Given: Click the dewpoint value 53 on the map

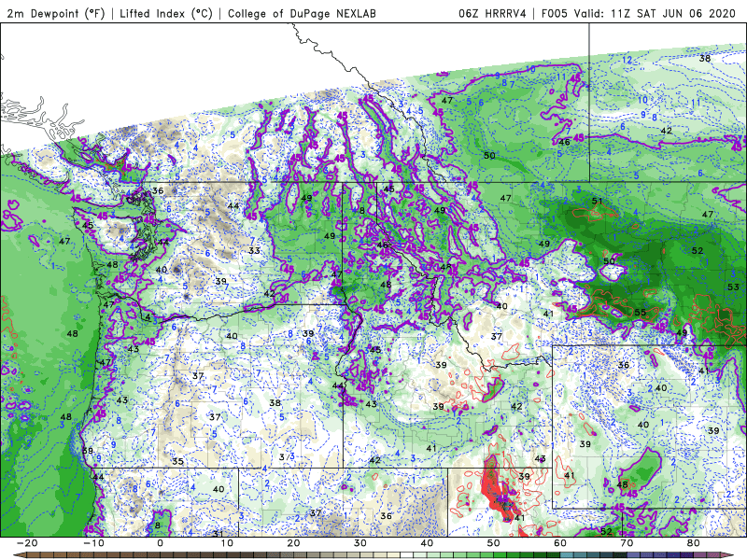Looking at the screenshot, I should pos(734,287).
